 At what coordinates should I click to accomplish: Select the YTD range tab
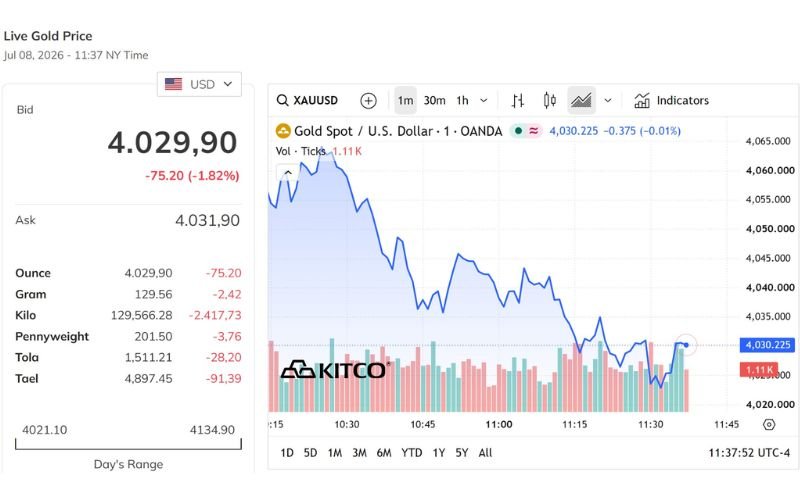click(x=411, y=453)
